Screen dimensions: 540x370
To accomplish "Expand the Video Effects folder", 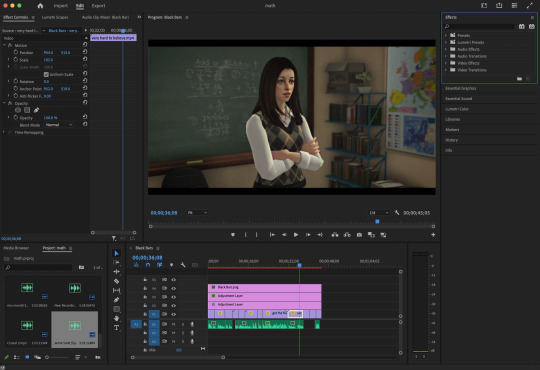I will coord(446,63).
